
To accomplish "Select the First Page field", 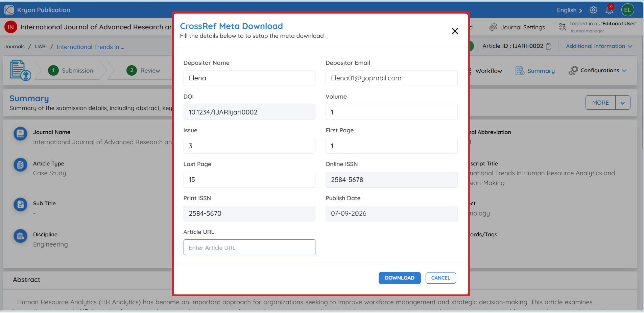I will pos(391,146).
